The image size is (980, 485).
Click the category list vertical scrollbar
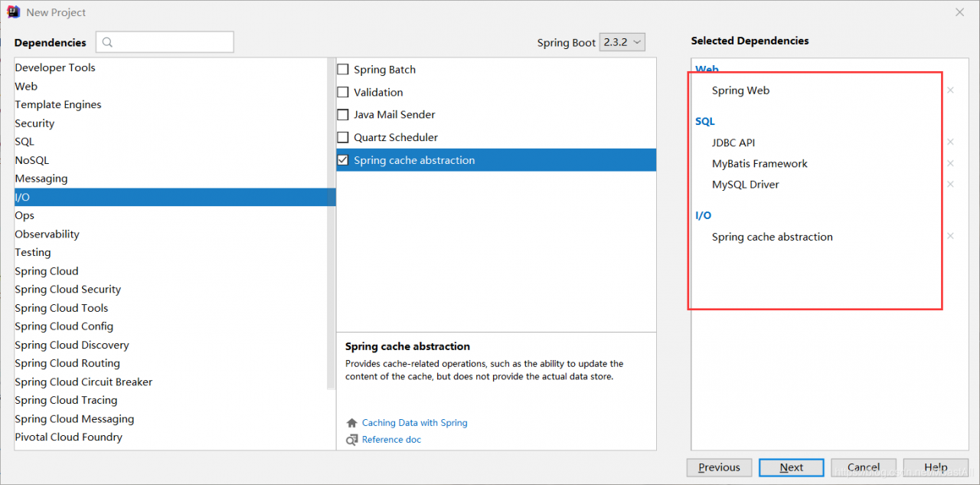click(332, 224)
